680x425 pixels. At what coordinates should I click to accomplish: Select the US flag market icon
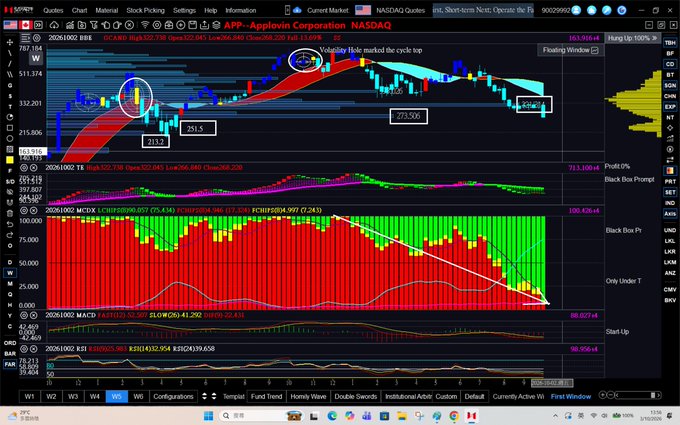[x=10, y=25]
